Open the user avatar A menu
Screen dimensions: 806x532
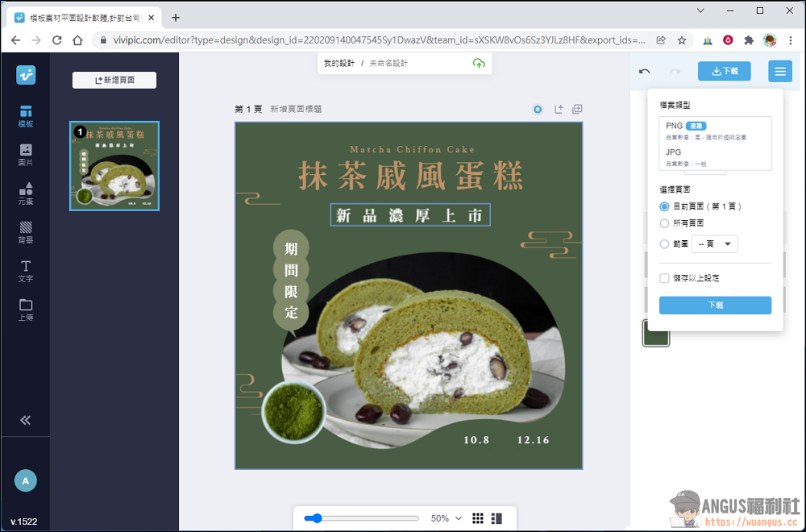coord(26,481)
